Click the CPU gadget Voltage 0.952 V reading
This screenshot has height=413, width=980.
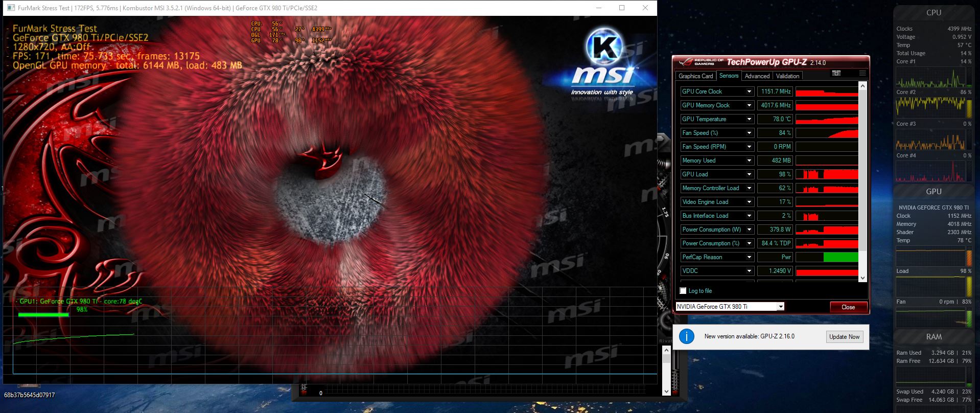(934, 37)
